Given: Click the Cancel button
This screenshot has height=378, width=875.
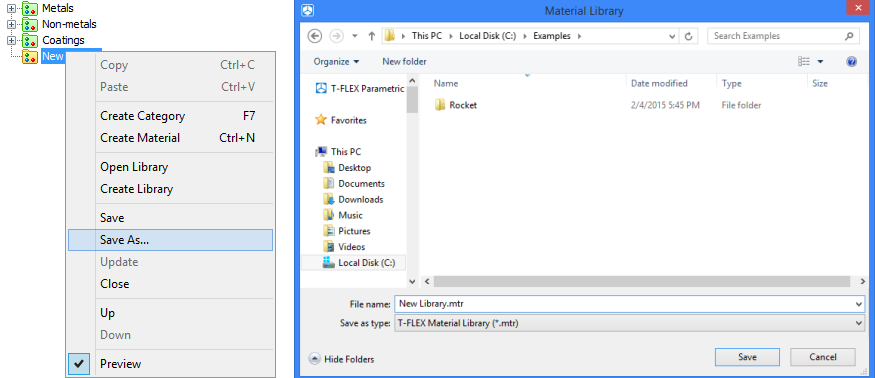Looking at the screenshot, I should click(823, 357).
